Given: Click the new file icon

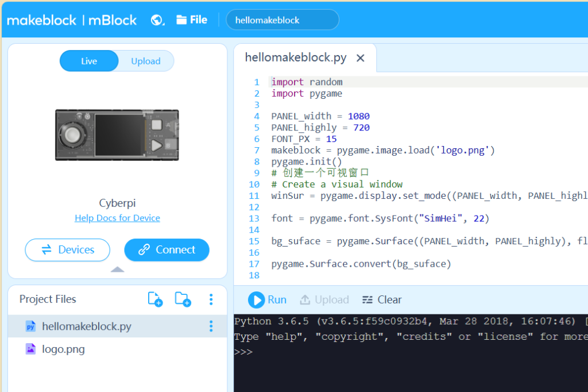Looking at the screenshot, I should click(x=155, y=299).
